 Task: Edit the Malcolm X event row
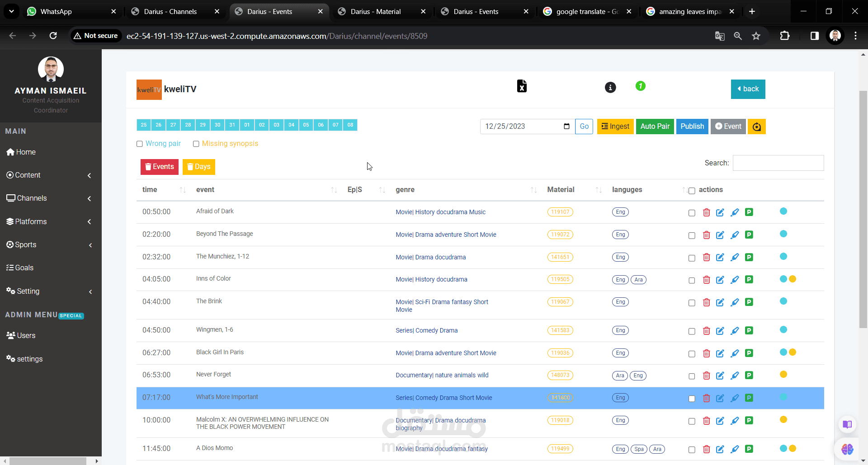tap(720, 421)
